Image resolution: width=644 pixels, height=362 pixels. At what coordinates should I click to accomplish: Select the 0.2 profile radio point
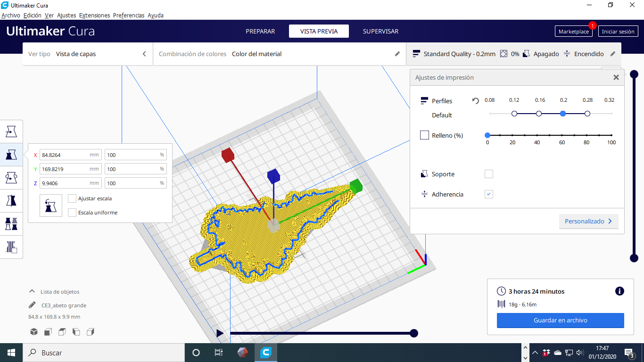point(563,114)
